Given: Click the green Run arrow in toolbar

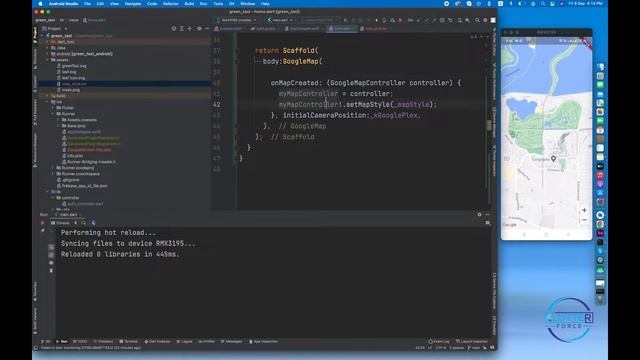Looking at the screenshot, I should click(x=346, y=20).
